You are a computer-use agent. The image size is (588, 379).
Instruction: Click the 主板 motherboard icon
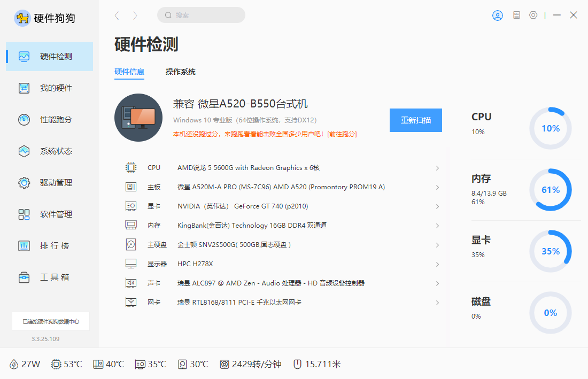(x=131, y=187)
